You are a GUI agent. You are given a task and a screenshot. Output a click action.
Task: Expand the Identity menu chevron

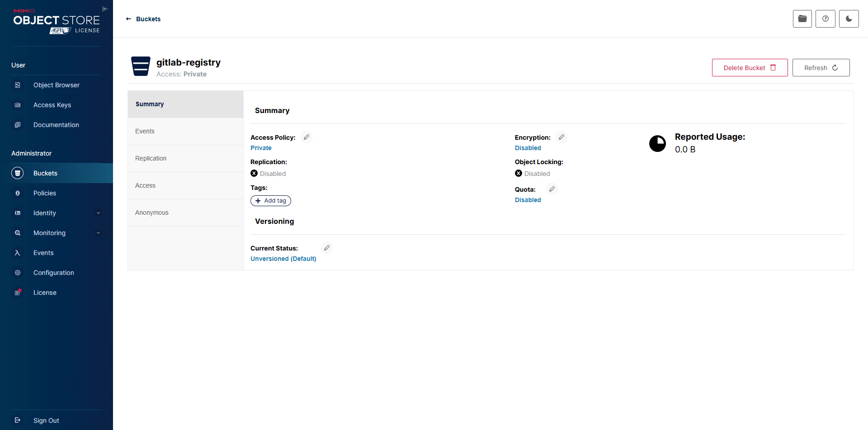(98, 213)
